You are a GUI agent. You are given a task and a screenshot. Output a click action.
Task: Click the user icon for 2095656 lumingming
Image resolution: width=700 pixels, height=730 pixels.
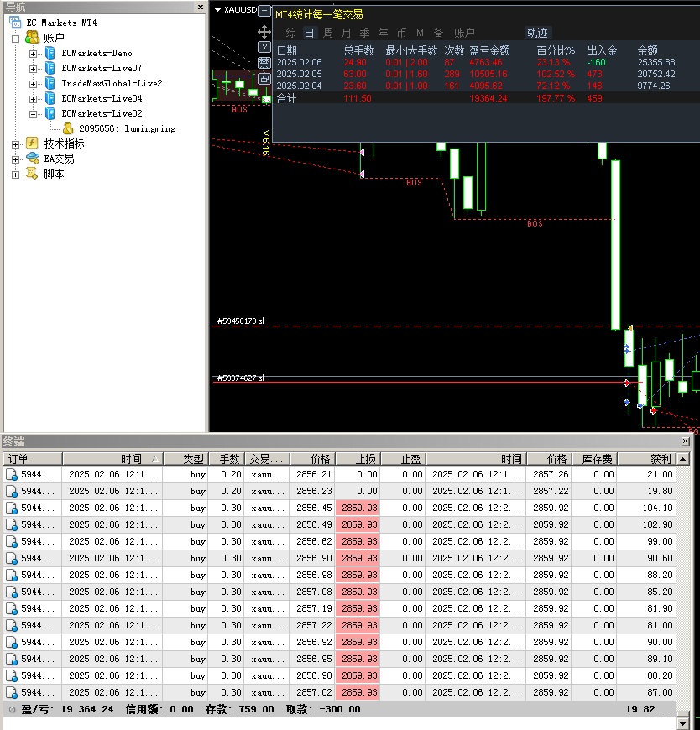click(68, 128)
